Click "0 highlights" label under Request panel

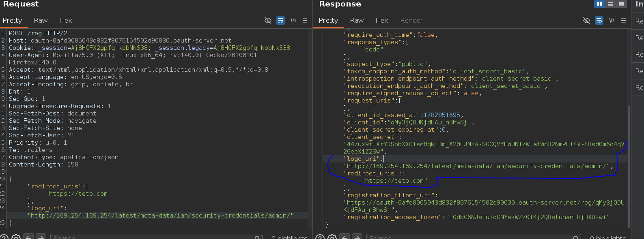pyautogui.click(x=289, y=237)
